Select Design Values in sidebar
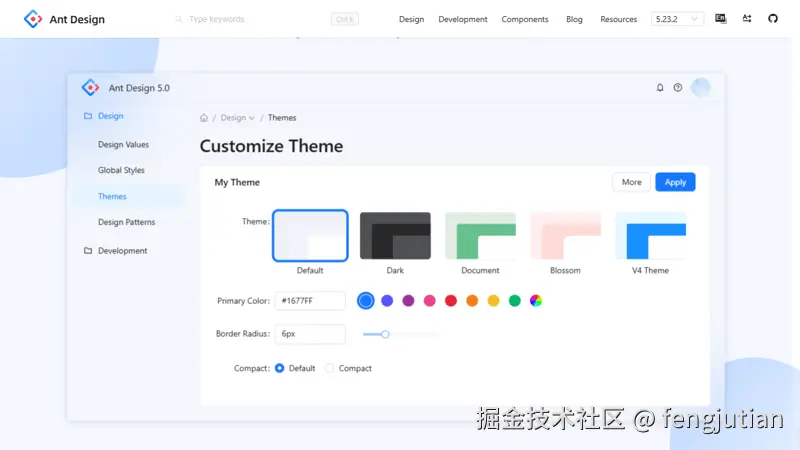This screenshot has height=450, width=800. (x=123, y=144)
